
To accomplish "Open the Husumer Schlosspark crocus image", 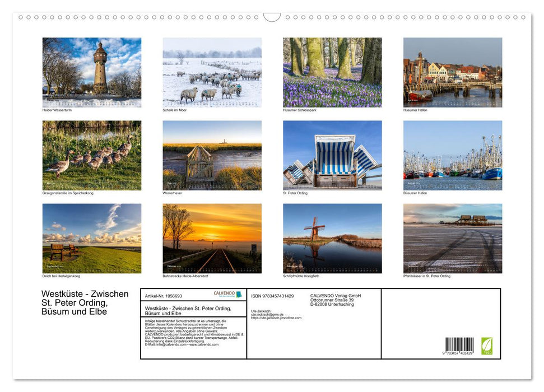I will (x=332, y=72).
